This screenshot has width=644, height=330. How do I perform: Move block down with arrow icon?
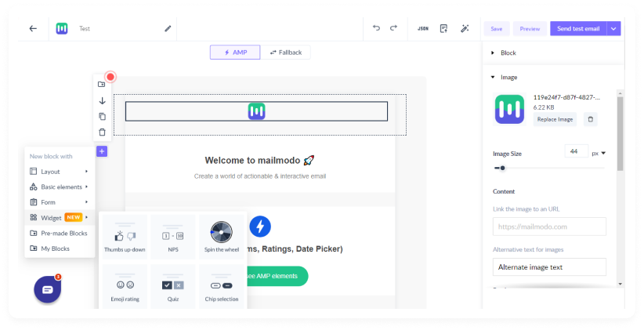click(x=103, y=100)
